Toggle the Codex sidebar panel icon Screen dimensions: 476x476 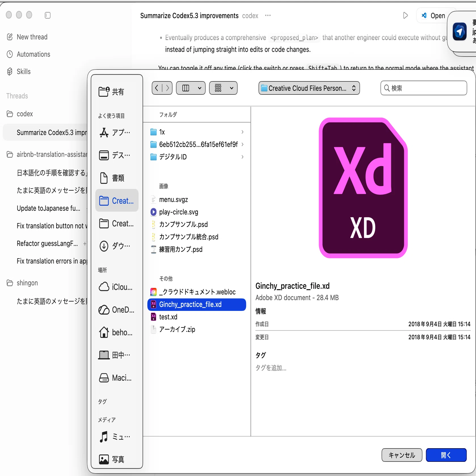click(x=48, y=15)
